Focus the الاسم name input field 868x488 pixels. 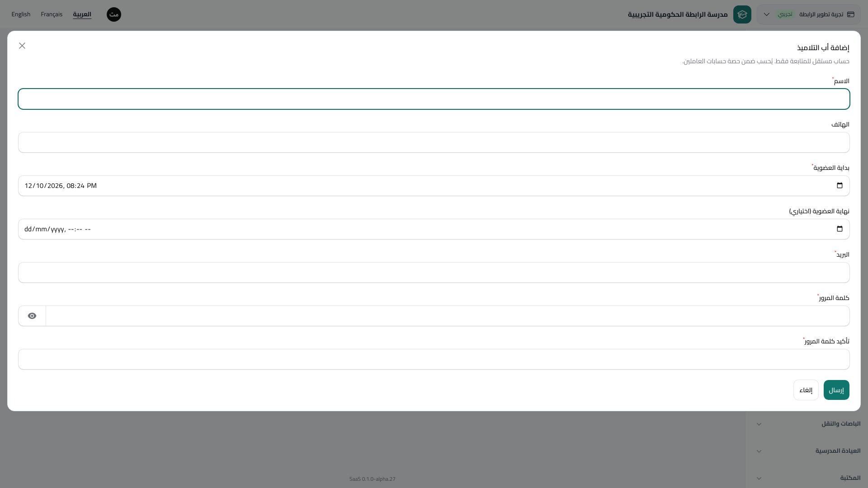pyautogui.click(x=434, y=99)
